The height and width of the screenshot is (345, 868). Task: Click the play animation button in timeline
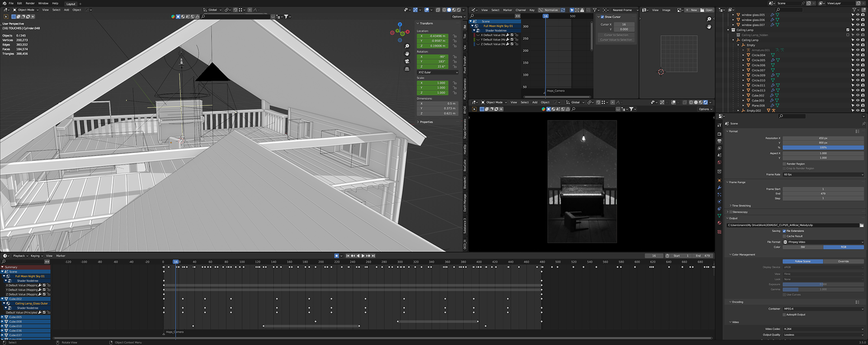(363, 256)
